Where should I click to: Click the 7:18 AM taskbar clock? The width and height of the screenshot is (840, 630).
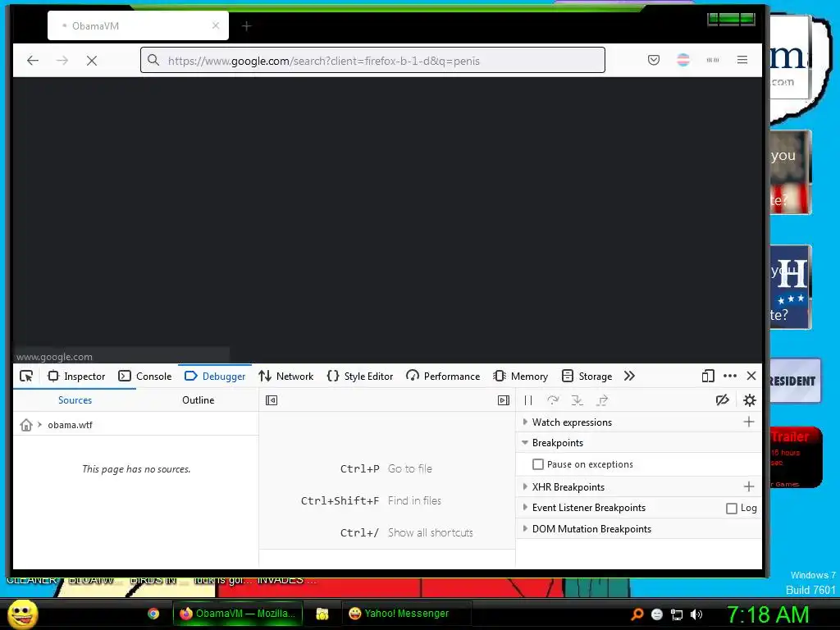768,614
